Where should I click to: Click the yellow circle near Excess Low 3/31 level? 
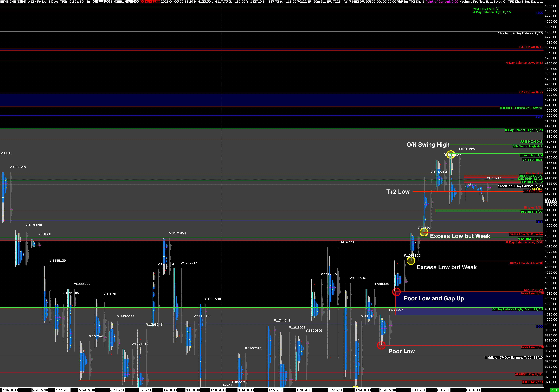[424, 232]
